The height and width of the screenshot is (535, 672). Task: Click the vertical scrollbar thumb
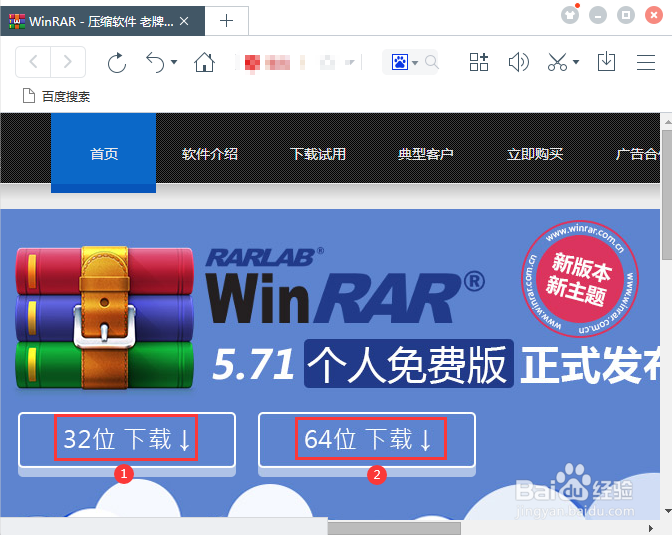[x=666, y=195]
